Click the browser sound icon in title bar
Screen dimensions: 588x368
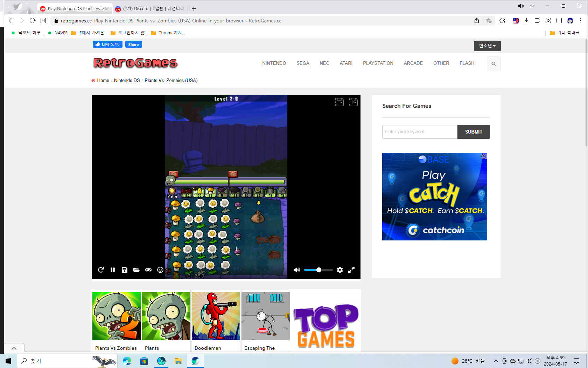tap(521, 6)
